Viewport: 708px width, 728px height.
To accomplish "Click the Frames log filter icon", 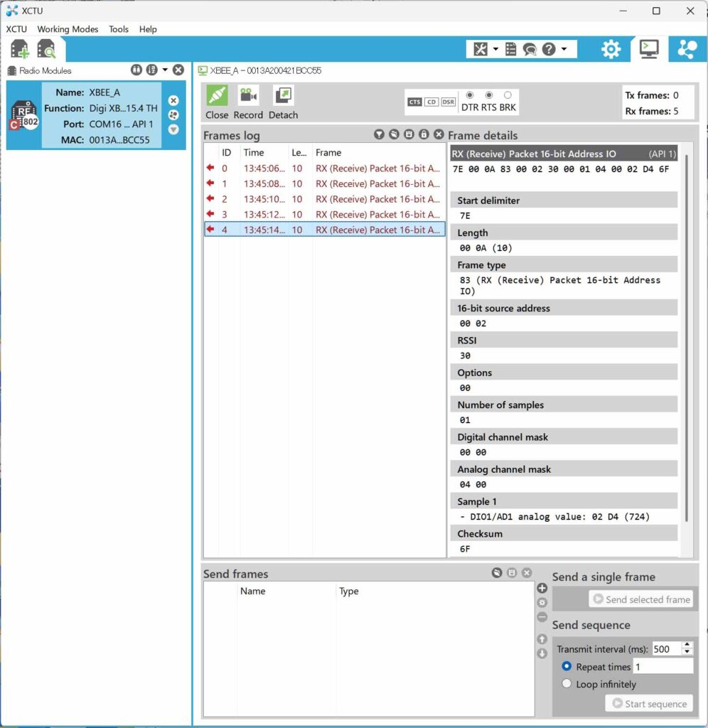I will tap(380, 134).
